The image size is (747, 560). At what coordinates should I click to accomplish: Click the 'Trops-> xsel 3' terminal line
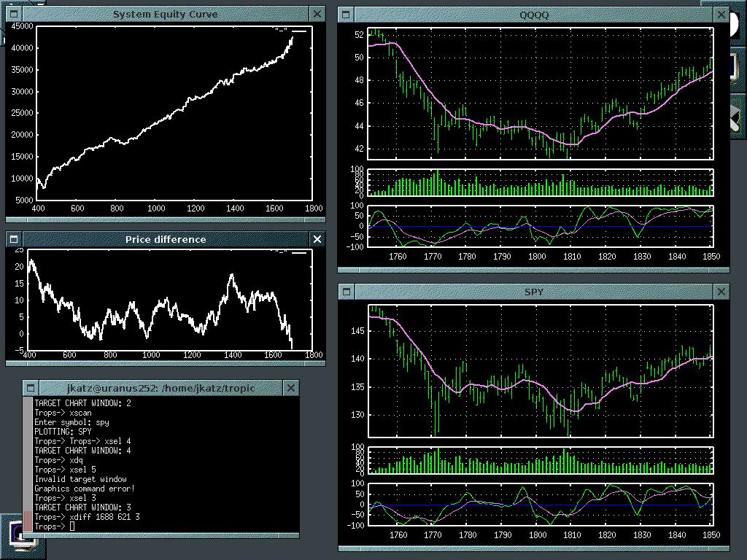pos(65,498)
